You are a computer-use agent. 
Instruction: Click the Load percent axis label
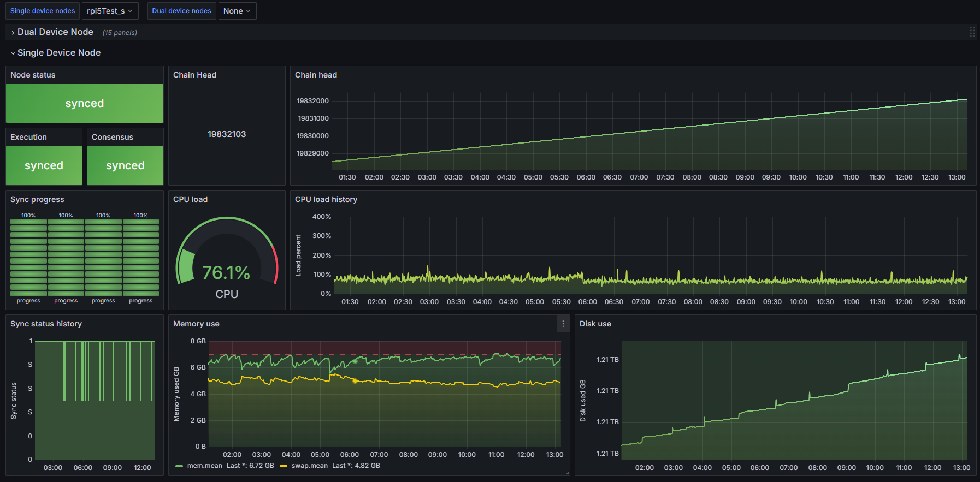(x=298, y=255)
